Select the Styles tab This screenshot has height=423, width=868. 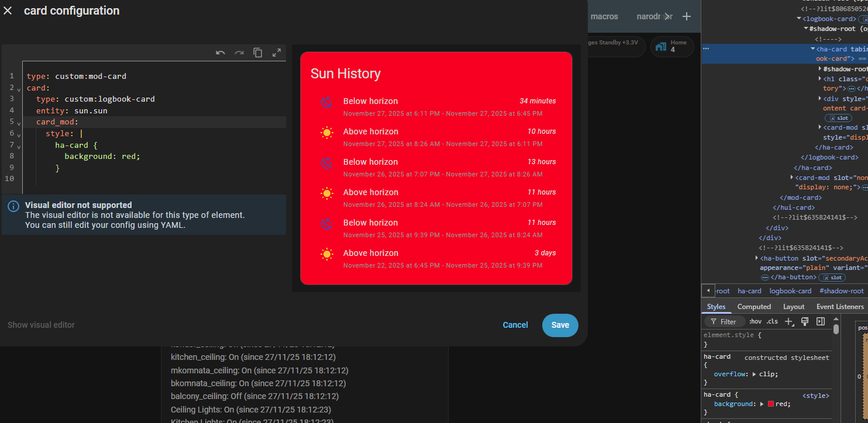coord(716,307)
